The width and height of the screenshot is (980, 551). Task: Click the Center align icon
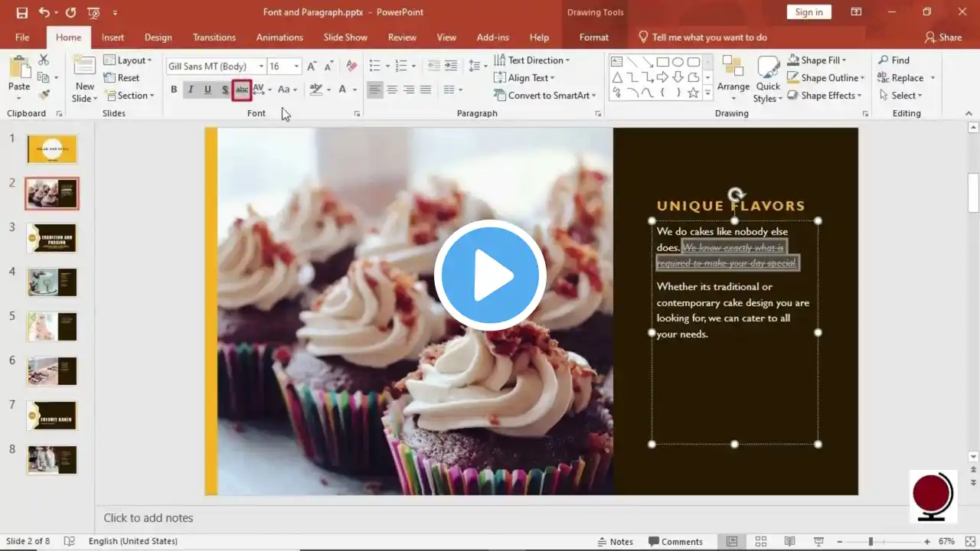[x=392, y=90]
